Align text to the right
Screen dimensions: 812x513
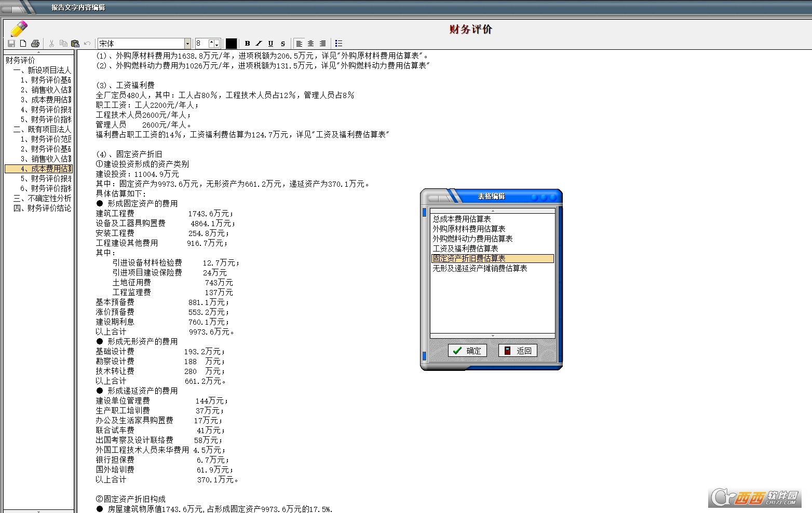[322, 44]
